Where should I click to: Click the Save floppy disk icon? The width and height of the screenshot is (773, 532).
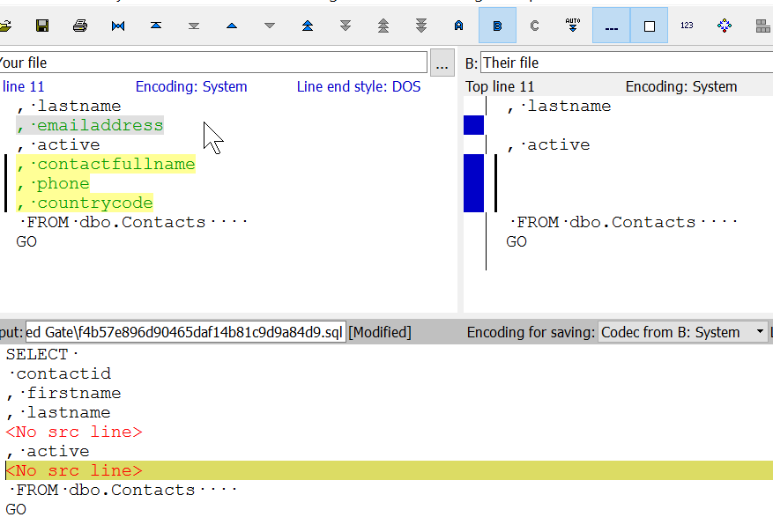coord(42,26)
